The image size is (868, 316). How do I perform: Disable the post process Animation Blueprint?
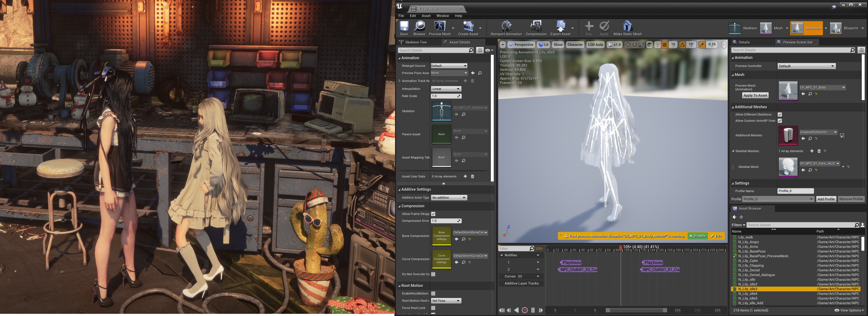(x=698, y=236)
